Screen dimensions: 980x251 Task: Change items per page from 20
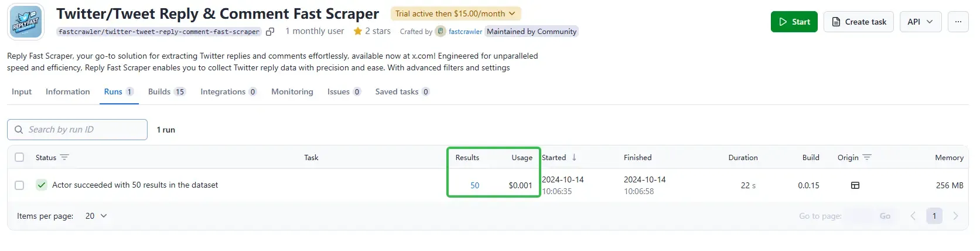coord(96,216)
